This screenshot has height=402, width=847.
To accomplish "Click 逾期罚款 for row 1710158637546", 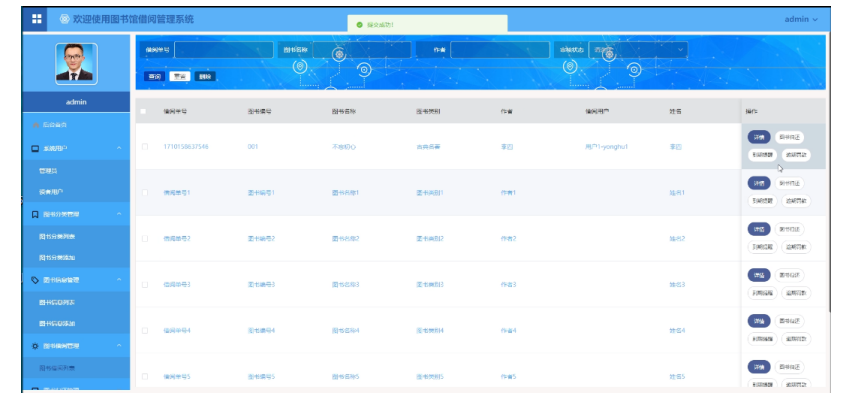I will 796,155.
